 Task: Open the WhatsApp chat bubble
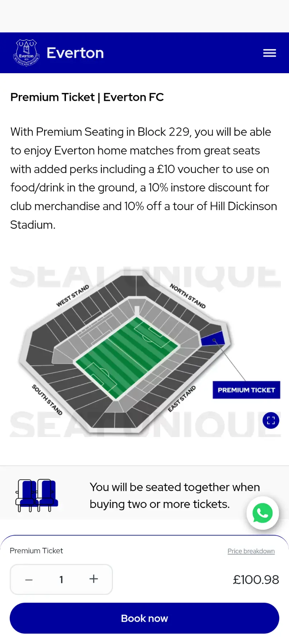(262, 513)
